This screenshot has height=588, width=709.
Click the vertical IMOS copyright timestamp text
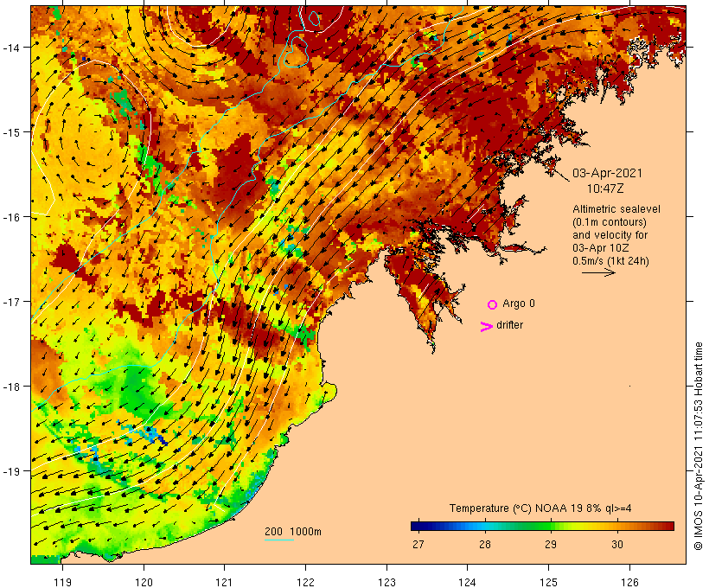pyautogui.click(x=699, y=446)
